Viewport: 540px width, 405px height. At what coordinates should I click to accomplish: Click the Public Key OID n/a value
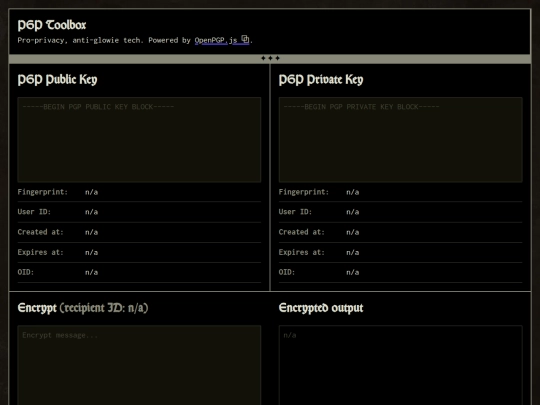(x=92, y=272)
